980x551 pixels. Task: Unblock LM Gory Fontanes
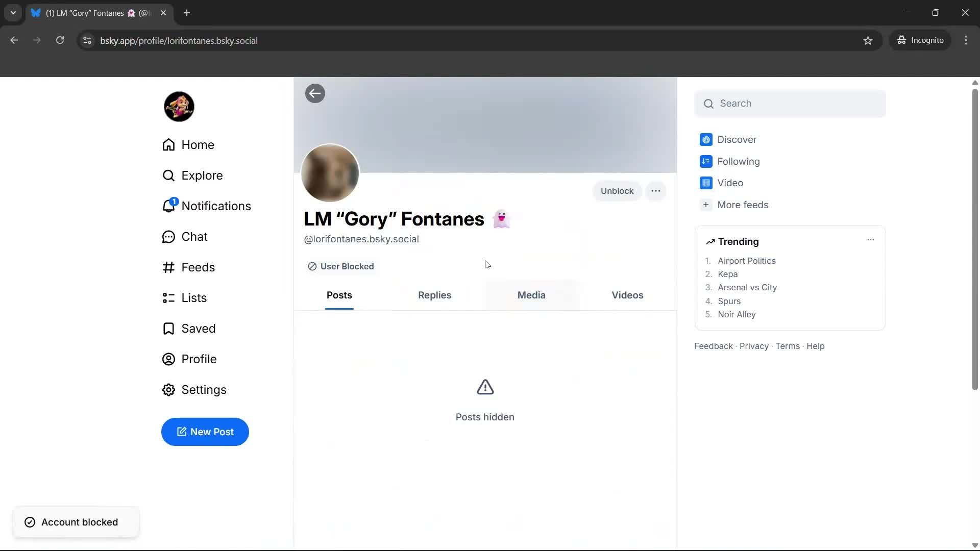[617, 190]
